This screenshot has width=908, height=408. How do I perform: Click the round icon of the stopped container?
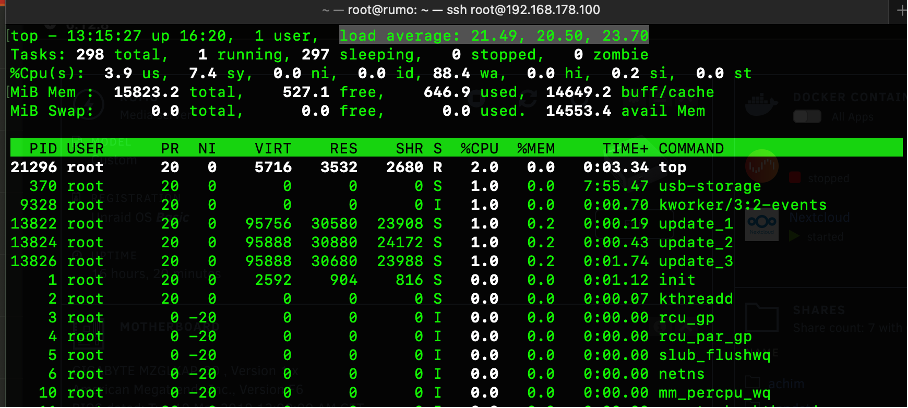761,166
